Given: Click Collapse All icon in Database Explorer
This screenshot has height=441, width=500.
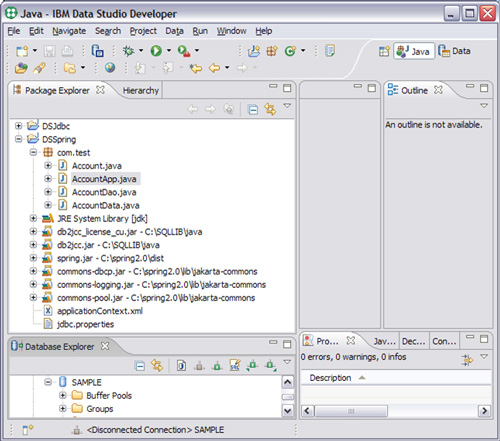Looking at the screenshot, I should point(140,366).
